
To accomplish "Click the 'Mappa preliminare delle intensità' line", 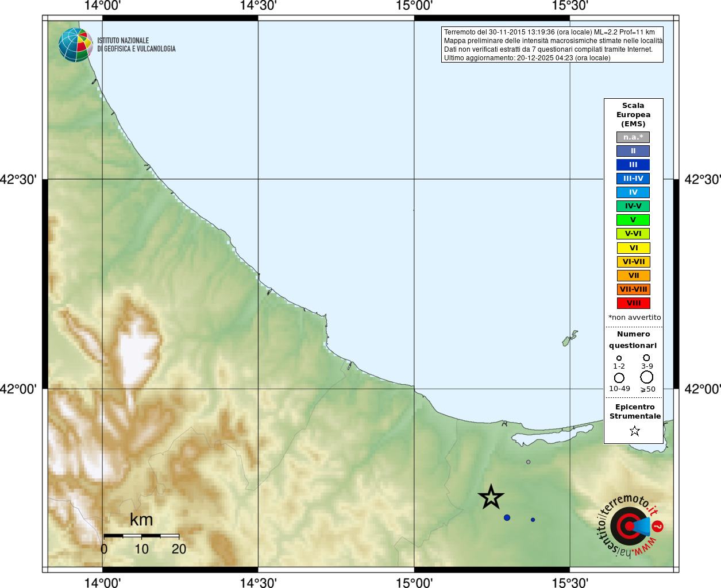I will [x=553, y=41].
